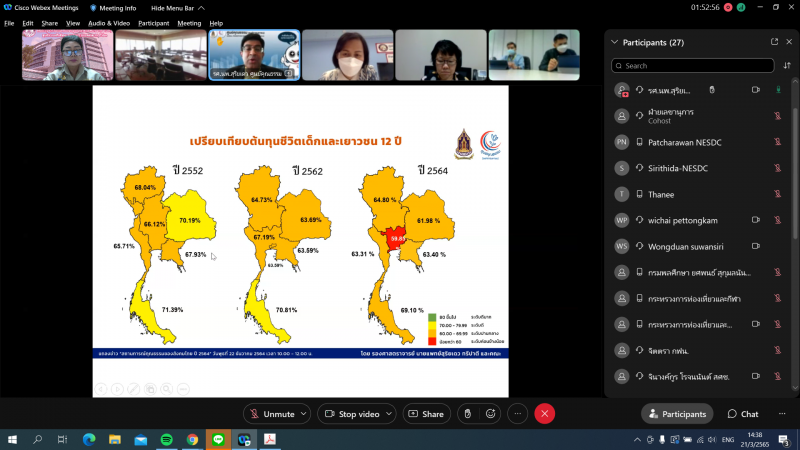This screenshot has height=450, width=800.
Task: Open the Meeting menu
Action: point(189,23)
